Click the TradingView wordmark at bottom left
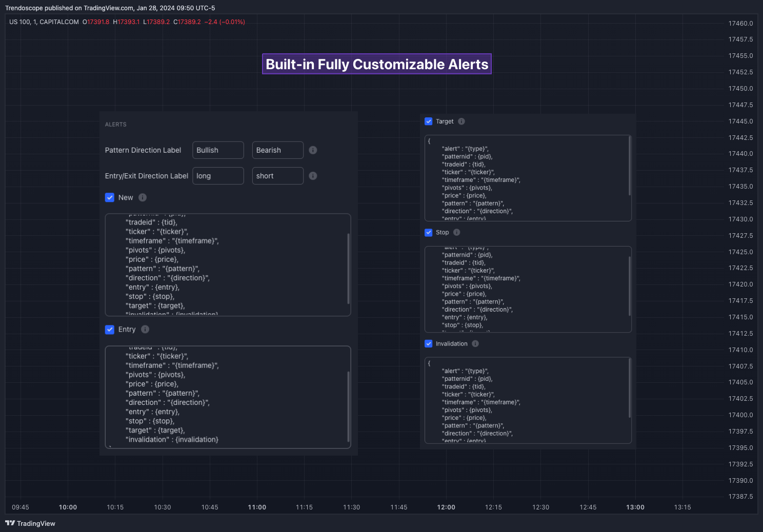The image size is (763, 532). coord(36,523)
